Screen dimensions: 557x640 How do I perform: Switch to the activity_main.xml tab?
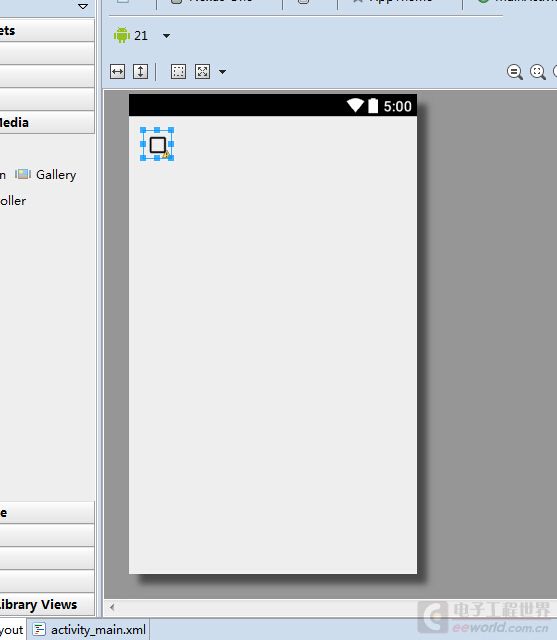(89, 630)
